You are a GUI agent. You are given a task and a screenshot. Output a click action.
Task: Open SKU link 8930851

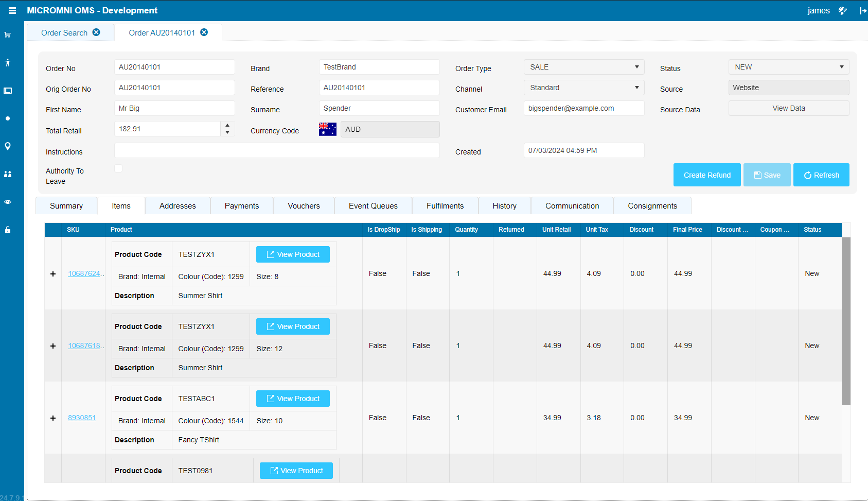pyautogui.click(x=82, y=418)
